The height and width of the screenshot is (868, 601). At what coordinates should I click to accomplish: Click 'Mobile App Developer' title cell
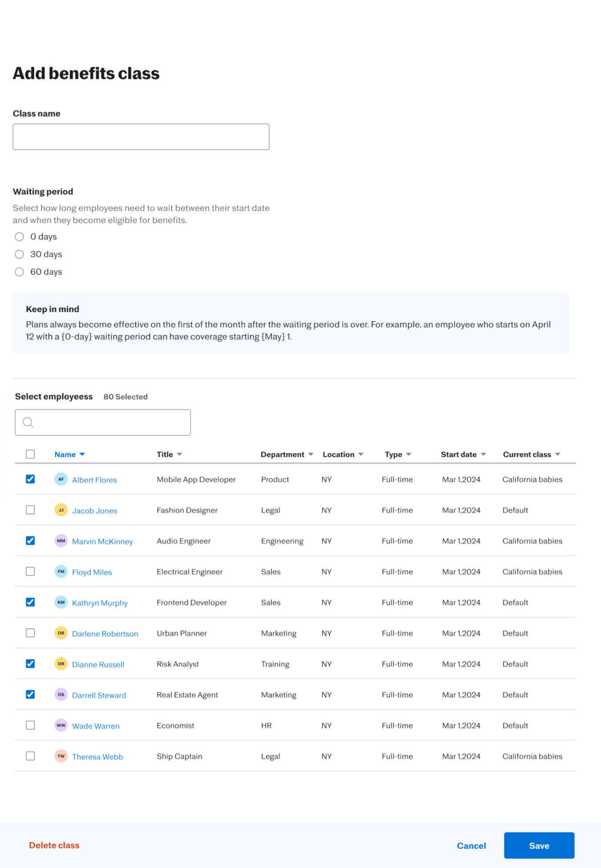click(196, 479)
